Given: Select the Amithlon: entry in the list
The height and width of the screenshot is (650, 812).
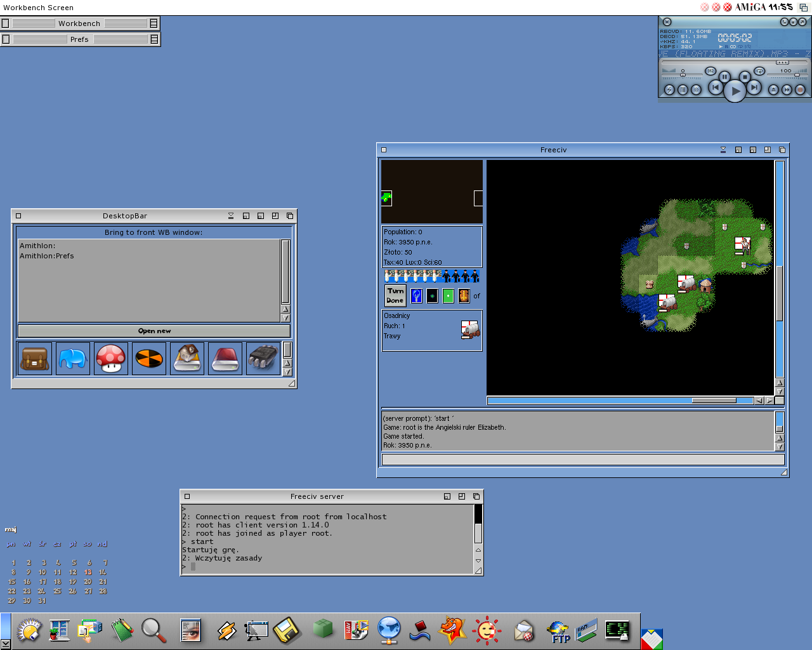Looking at the screenshot, I should point(37,246).
